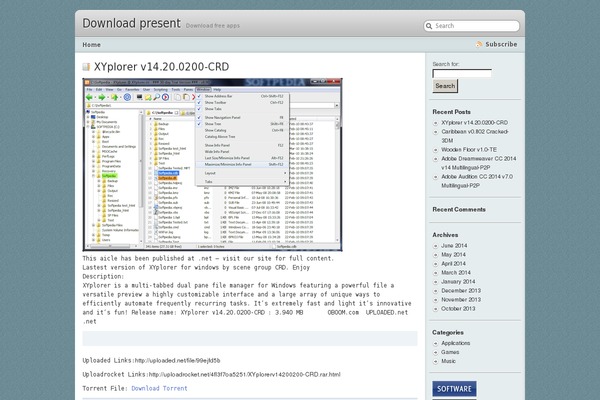
Task: Open the May 2014 archive
Action: tap(453, 255)
